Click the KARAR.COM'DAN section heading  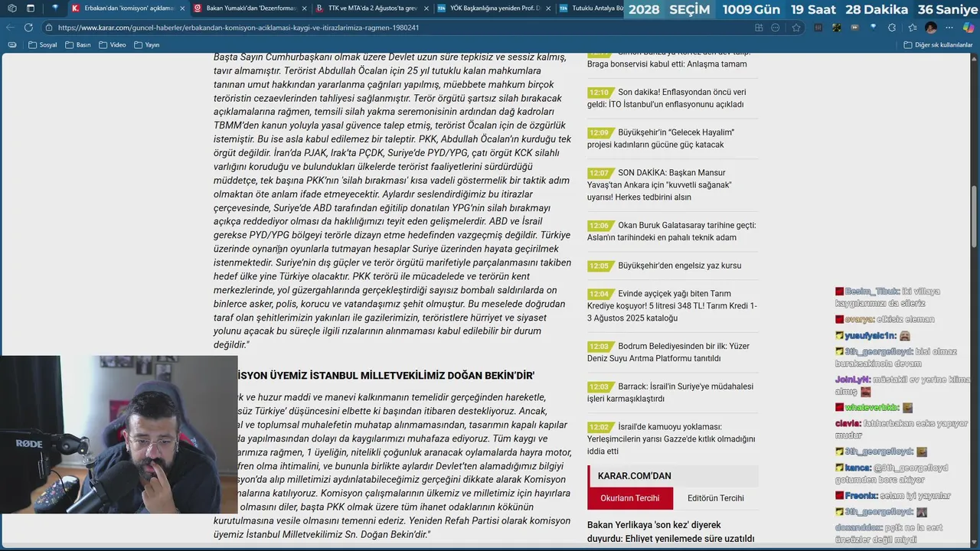click(635, 476)
